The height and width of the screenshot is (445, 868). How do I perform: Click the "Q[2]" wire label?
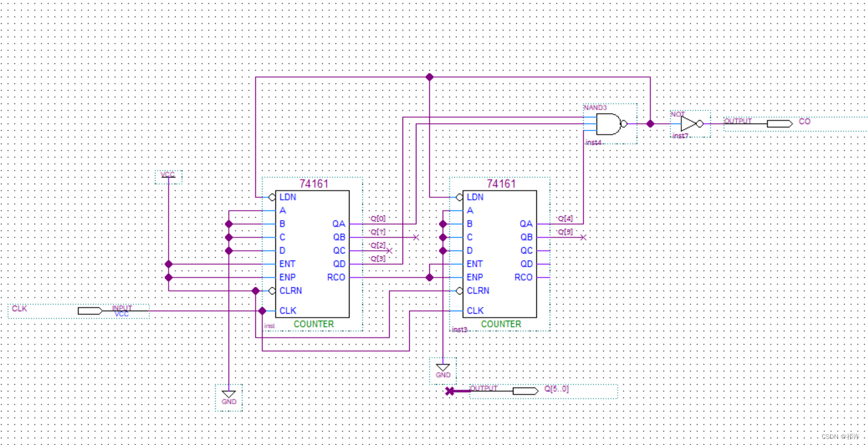coord(378,245)
